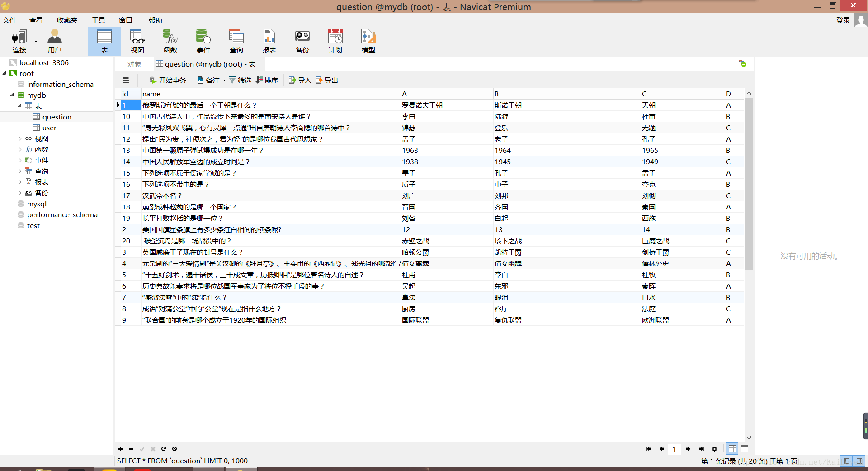Select the localhost_3306 connection

(44, 62)
